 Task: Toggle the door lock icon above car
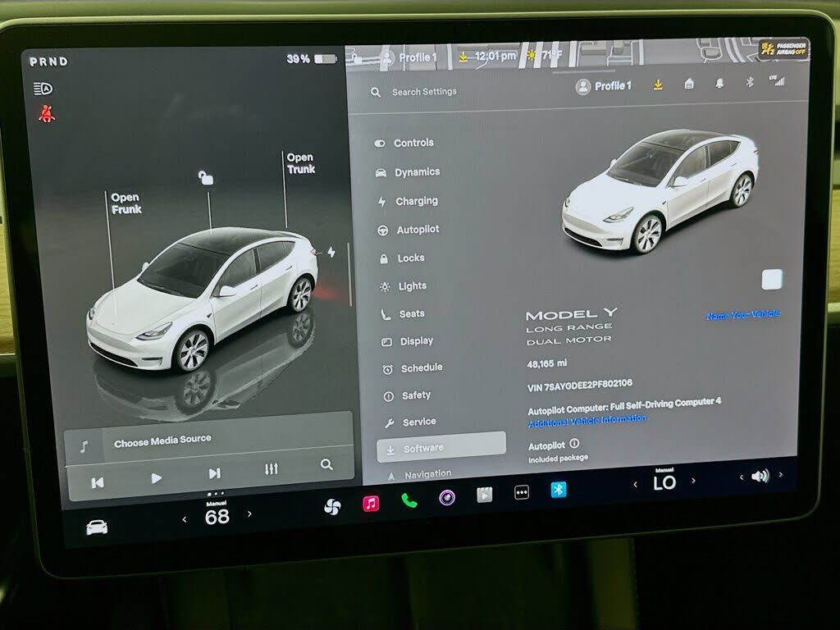[x=206, y=178]
